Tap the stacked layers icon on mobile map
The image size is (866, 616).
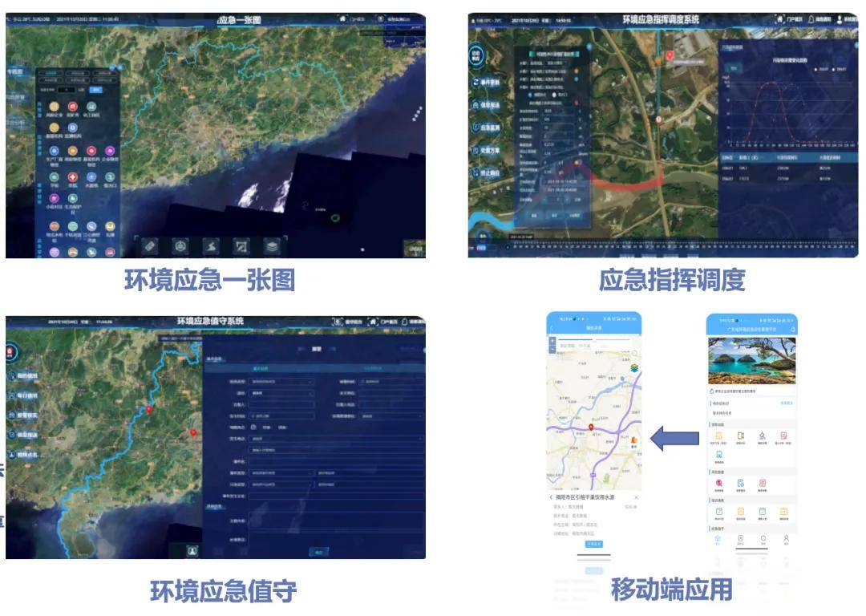pyautogui.click(x=633, y=367)
